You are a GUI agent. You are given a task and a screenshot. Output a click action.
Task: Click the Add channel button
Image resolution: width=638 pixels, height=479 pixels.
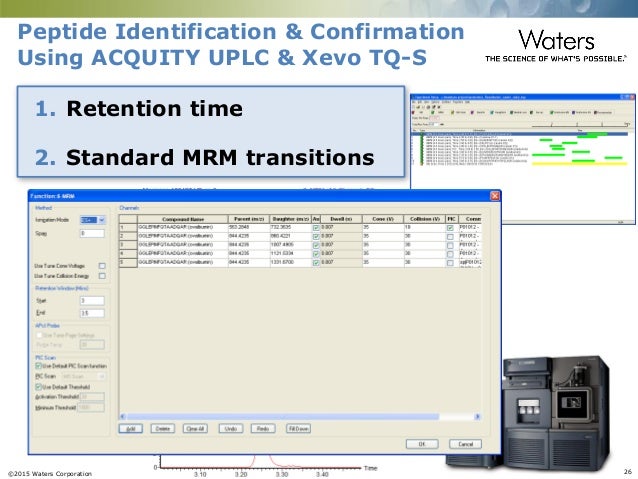[131, 429]
